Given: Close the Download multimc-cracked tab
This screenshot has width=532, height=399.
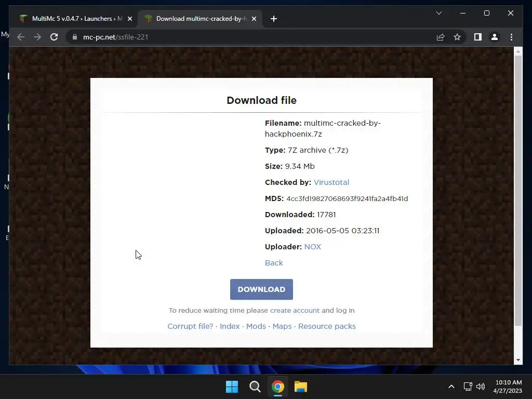Looking at the screenshot, I should tap(254, 19).
